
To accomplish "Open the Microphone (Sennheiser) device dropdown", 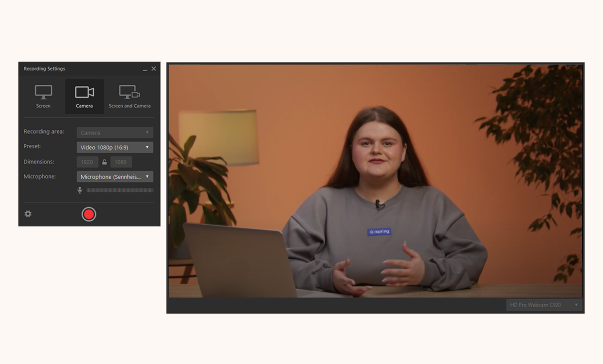I will pyautogui.click(x=115, y=177).
